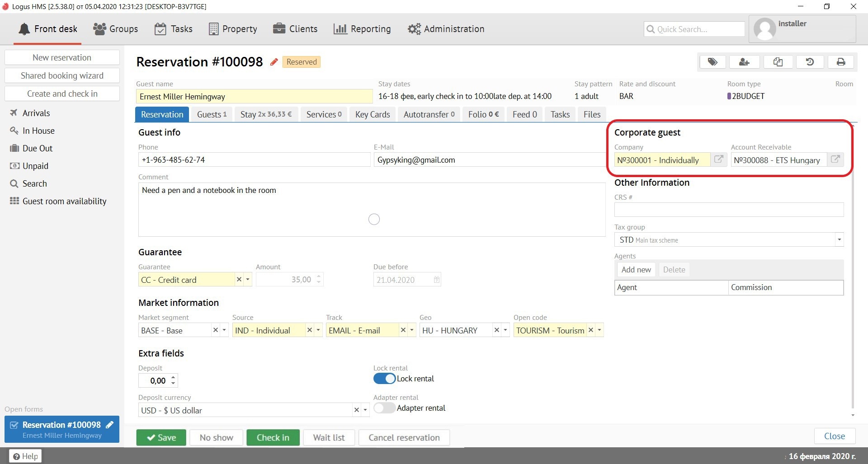Open Company profile link icon
This screenshot has width=868, height=464.
(718, 159)
